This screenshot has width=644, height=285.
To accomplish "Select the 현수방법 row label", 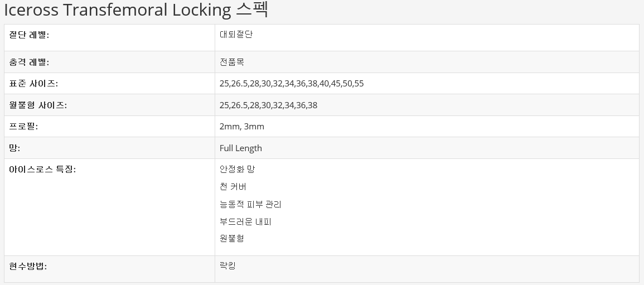I will tap(28, 267).
